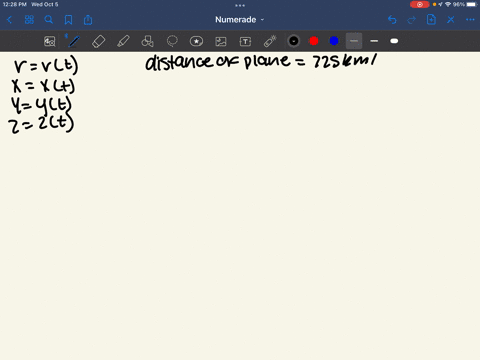
Task: Open the share and export menu
Action: click(x=88, y=20)
